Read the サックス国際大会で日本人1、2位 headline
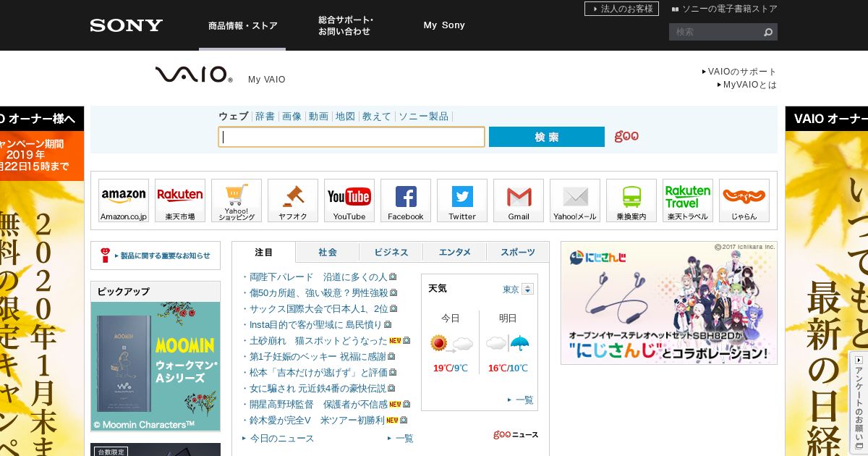 [319, 308]
